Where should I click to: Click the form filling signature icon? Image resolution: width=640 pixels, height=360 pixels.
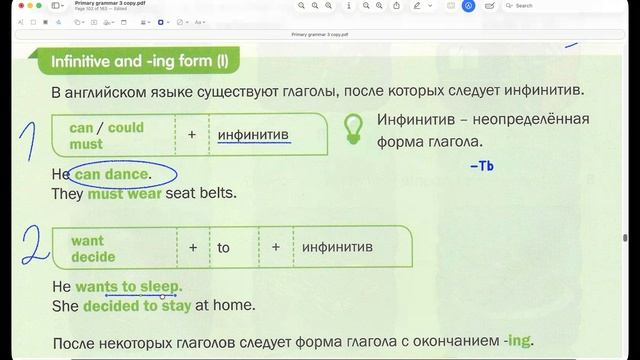489,5
